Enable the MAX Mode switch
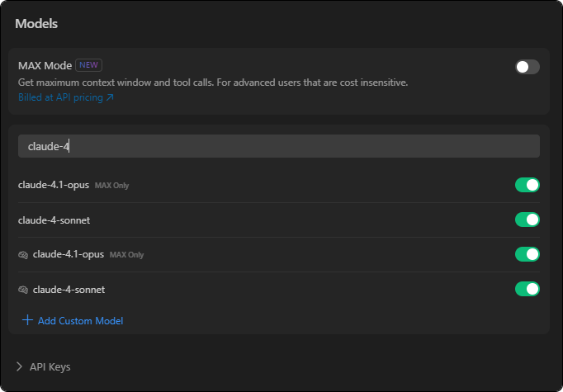This screenshot has height=392, width=563. click(527, 67)
